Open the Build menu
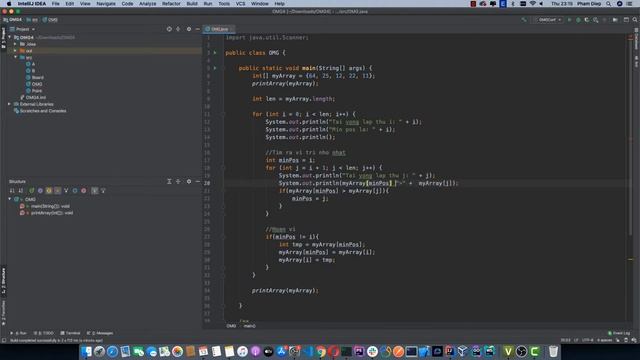The height and width of the screenshot is (360, 640). [x=192, y=4]
